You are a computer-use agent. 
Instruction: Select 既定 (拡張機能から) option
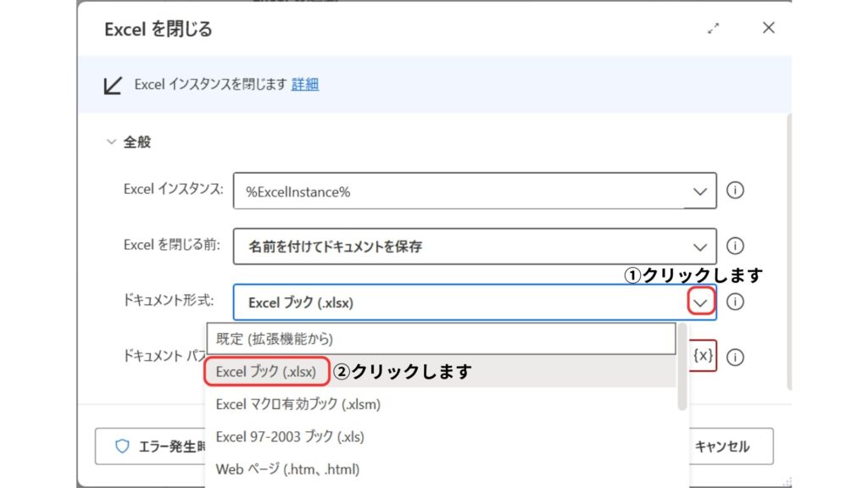(x=441, y=339)
